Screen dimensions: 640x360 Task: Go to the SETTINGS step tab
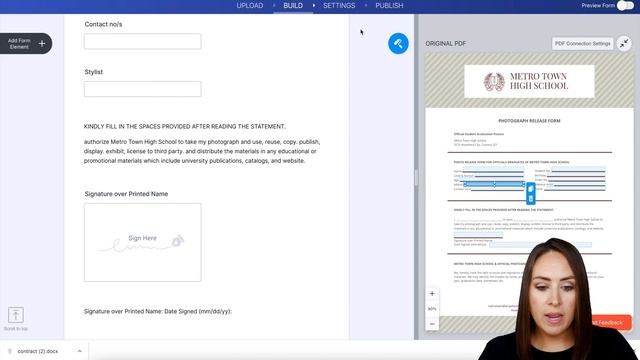point(339,6)
